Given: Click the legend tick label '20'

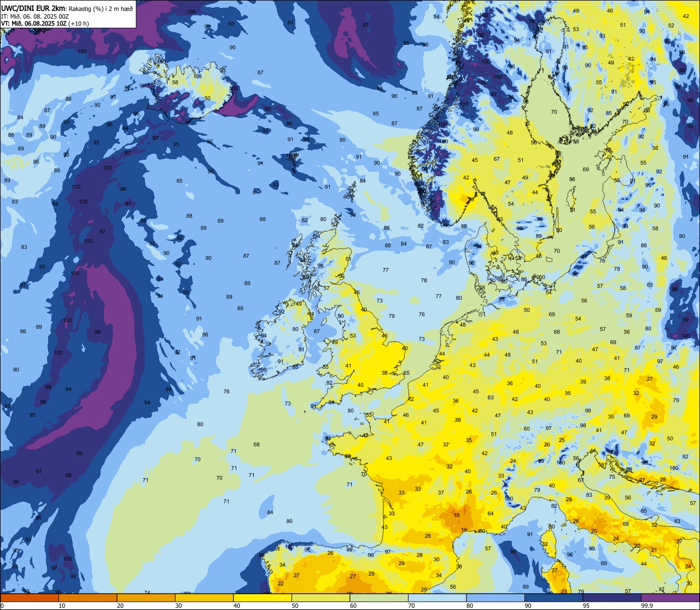Looking at the screenshot, I should (120, 606).
